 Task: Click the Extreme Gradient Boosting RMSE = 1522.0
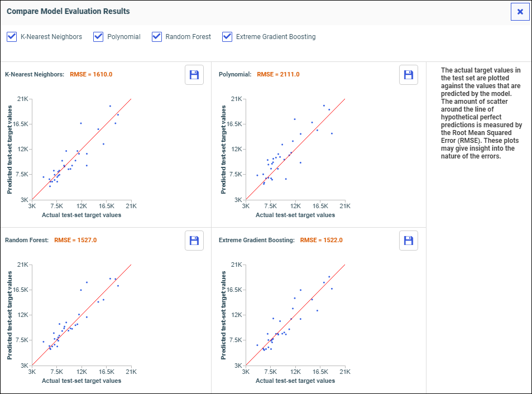click(321, 241)
